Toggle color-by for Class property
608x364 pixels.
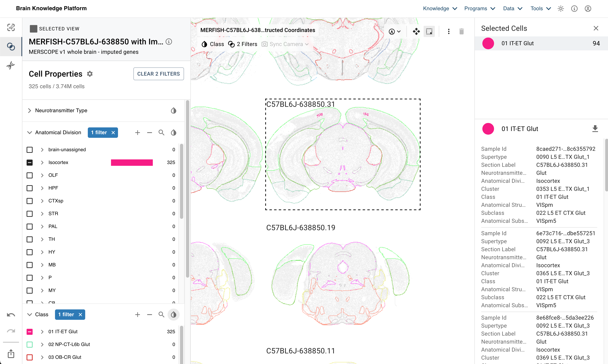(173, 315)
